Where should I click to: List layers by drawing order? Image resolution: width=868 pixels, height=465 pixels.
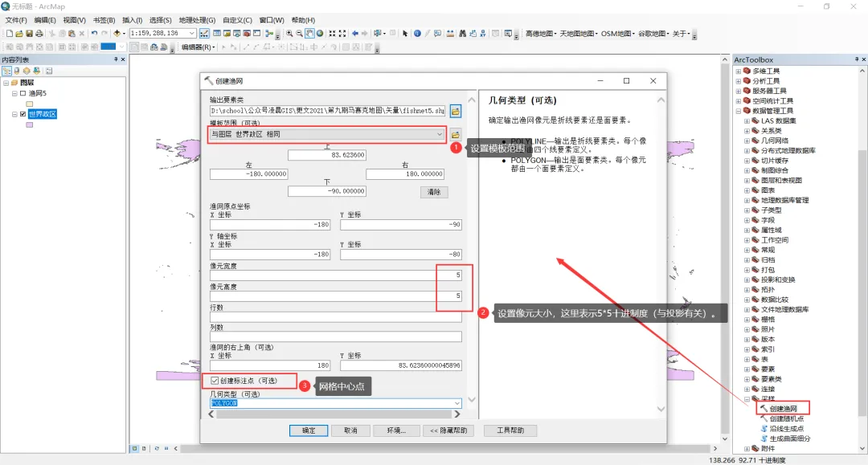(6, 71)
